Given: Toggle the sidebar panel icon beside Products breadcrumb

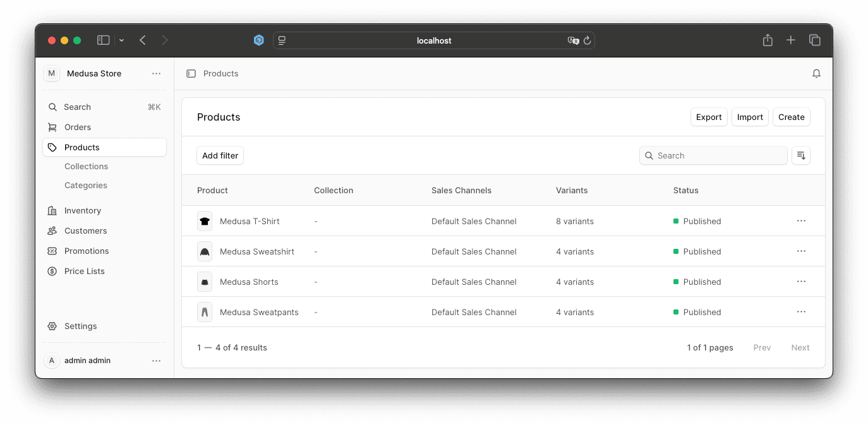Looking at the screenshot, I should (x=191, y=74).
